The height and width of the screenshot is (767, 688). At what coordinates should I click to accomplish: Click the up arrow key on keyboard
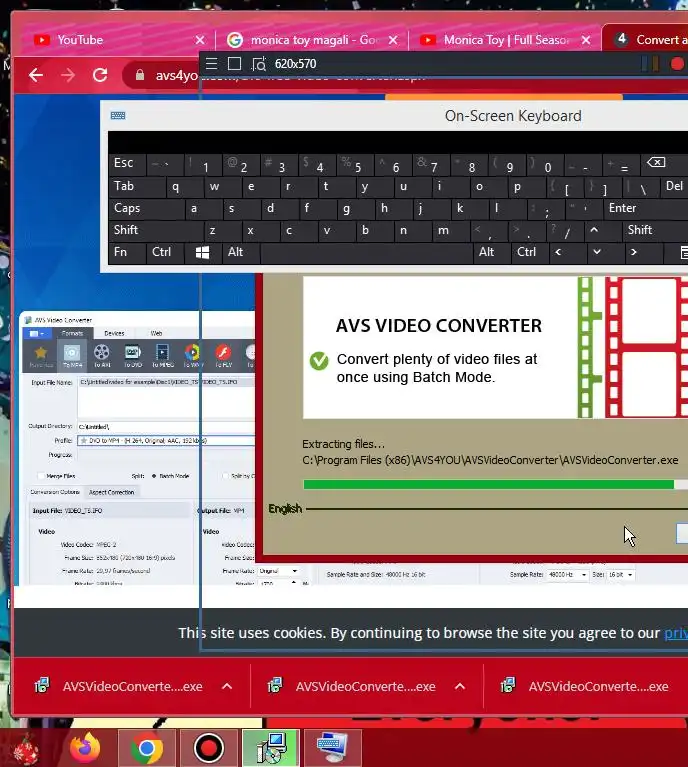(x=594, y=230)
